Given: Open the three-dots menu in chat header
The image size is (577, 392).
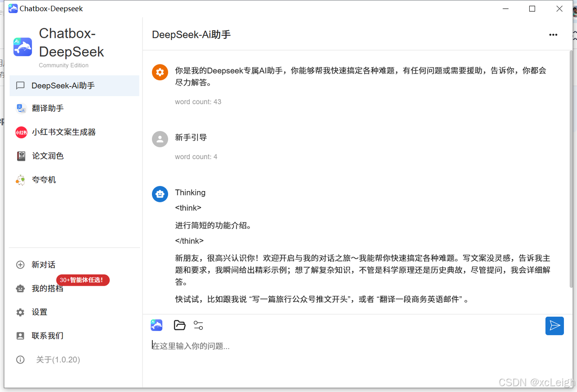Looking at the screenshot, I should (553, 35).
